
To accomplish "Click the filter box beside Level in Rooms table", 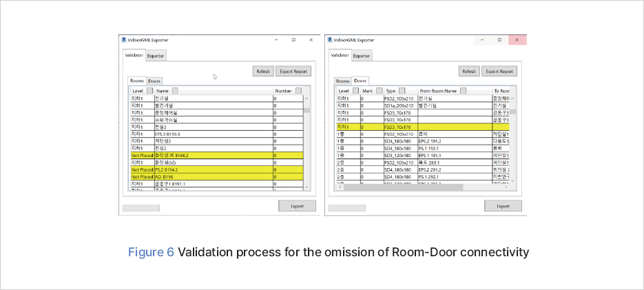I will 150,90.
